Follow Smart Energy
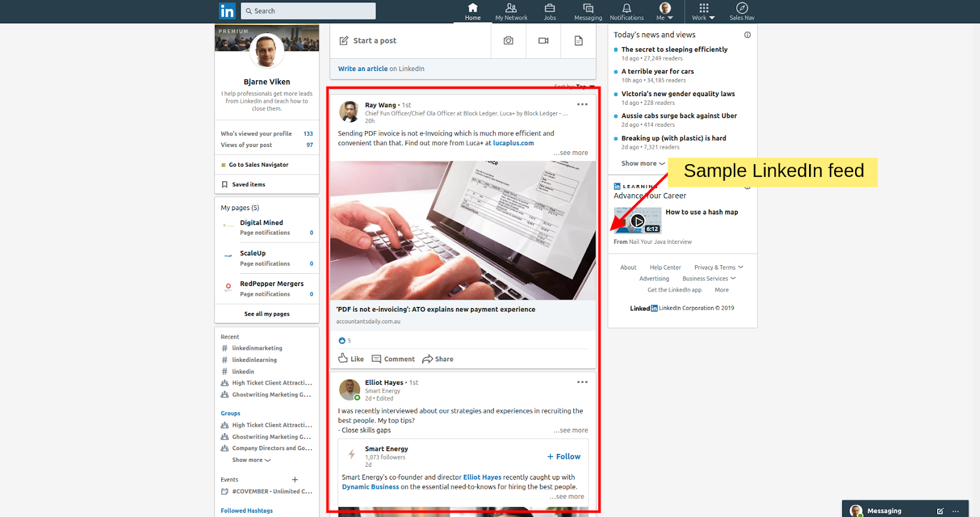 [563, 456]
